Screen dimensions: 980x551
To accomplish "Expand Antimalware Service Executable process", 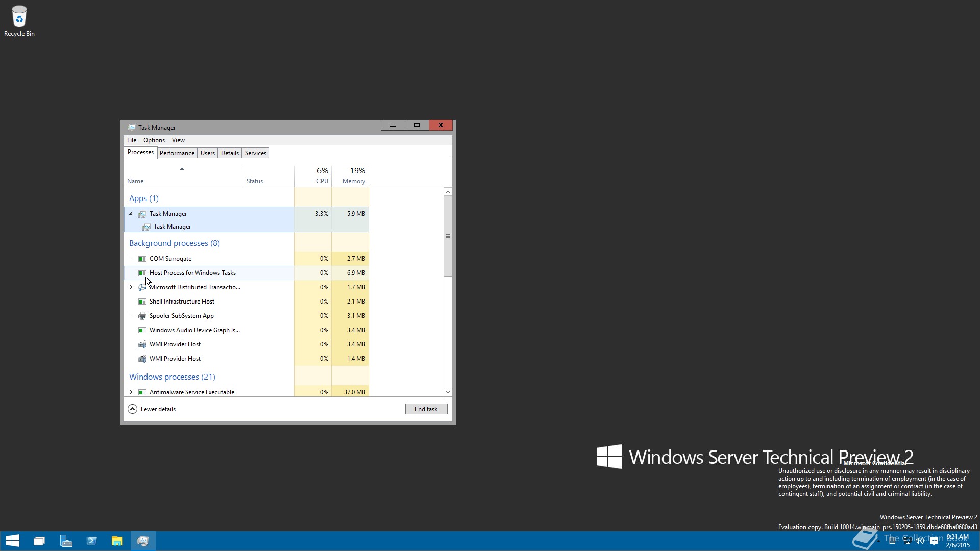I will (x=131, y=392).
